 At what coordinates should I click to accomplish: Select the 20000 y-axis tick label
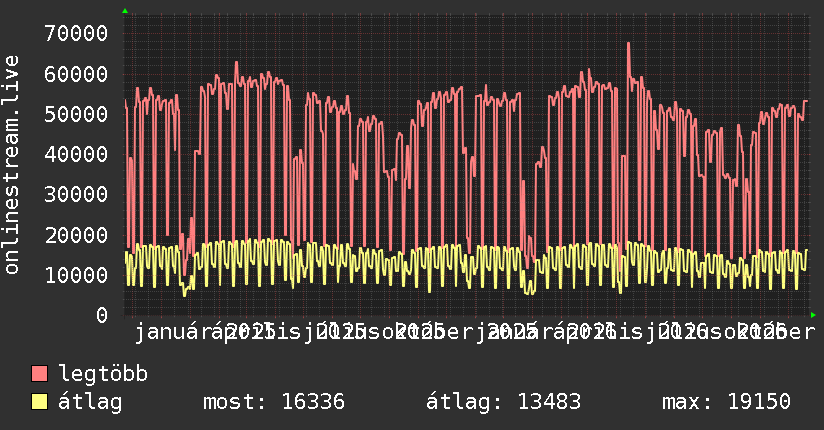(76, 235)
